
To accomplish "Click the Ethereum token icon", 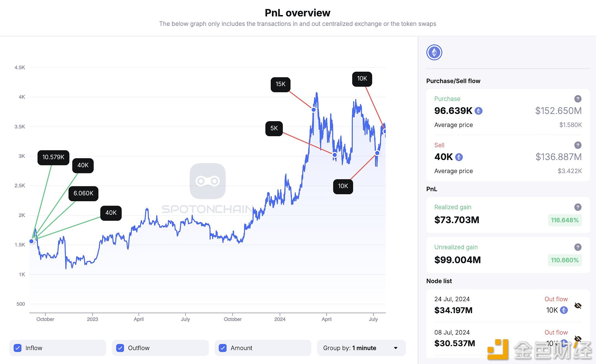I will click(x=434, y=52).
